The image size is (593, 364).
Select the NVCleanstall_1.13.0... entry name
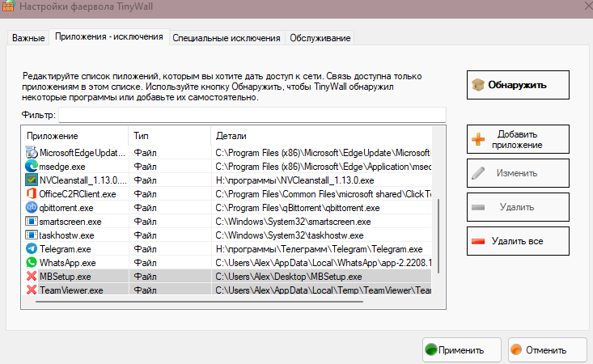pyautogui.click(x=83, y=180)
